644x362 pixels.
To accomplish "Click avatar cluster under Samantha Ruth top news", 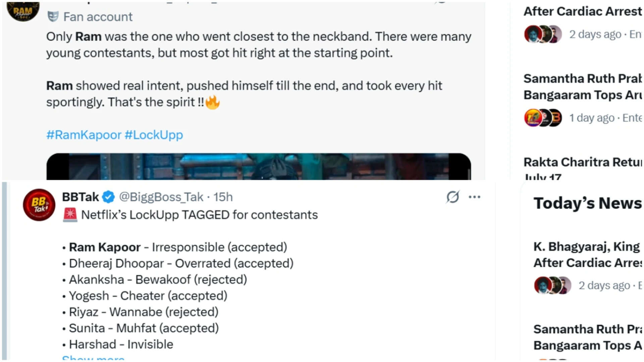I will (543, 118).
